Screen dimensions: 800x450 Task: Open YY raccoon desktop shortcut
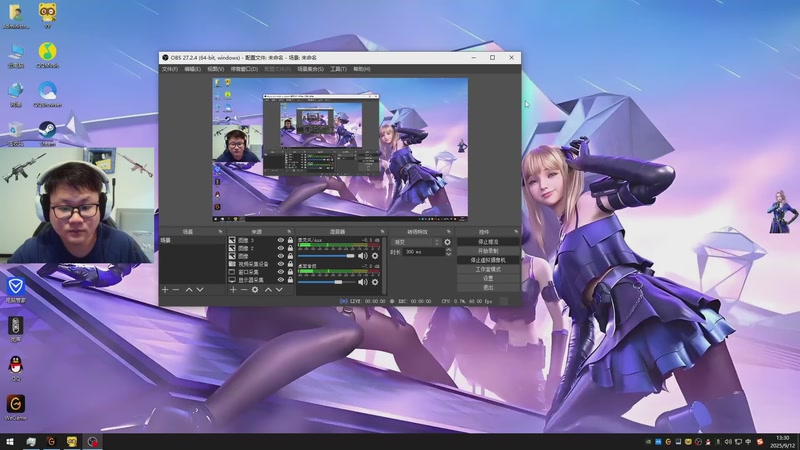(x=47, y=15)
